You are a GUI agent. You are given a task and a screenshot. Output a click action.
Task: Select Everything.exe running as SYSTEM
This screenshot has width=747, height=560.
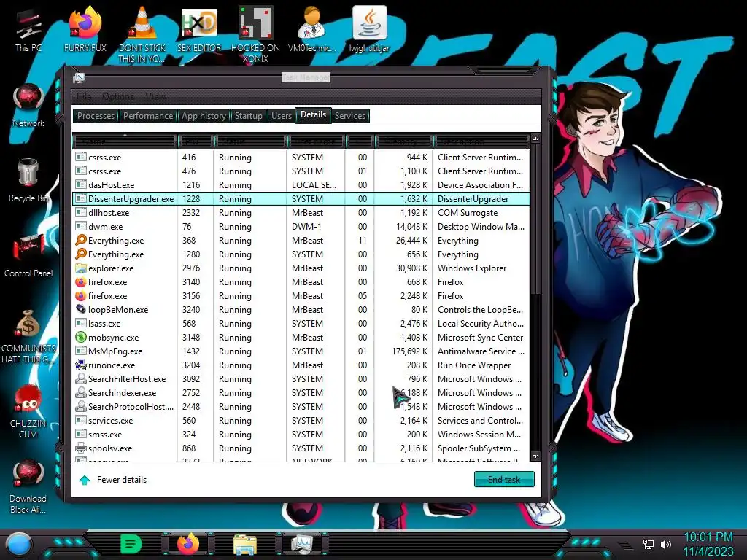tap(301, 254)
